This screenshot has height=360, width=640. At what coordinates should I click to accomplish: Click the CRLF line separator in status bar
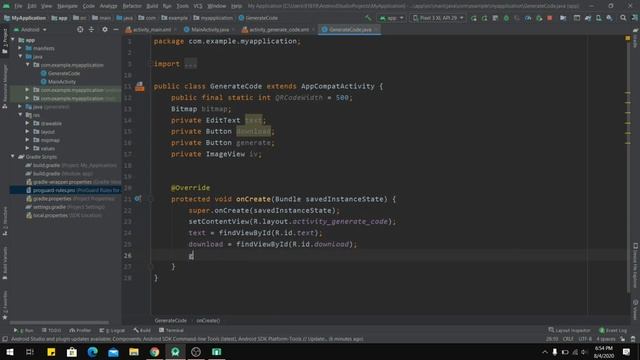568,339
